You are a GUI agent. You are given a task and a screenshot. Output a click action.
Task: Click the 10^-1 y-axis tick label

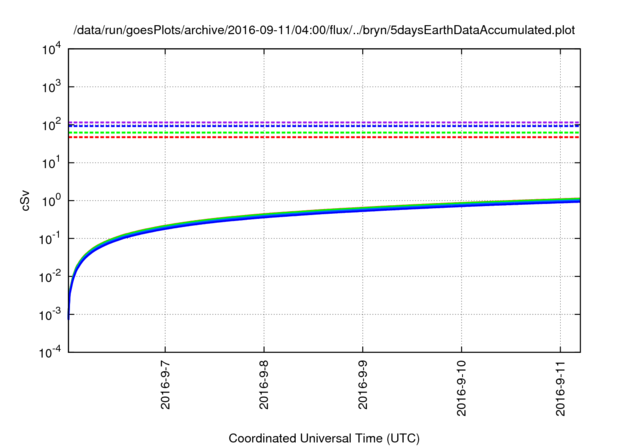point(50,238)
